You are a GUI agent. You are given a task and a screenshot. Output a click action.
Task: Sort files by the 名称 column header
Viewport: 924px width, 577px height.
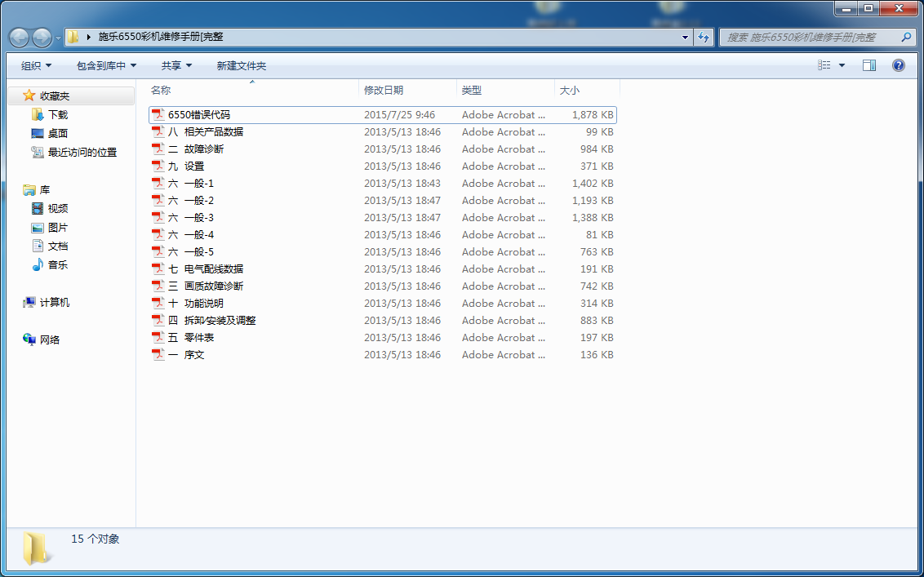[x=252, y=90]
